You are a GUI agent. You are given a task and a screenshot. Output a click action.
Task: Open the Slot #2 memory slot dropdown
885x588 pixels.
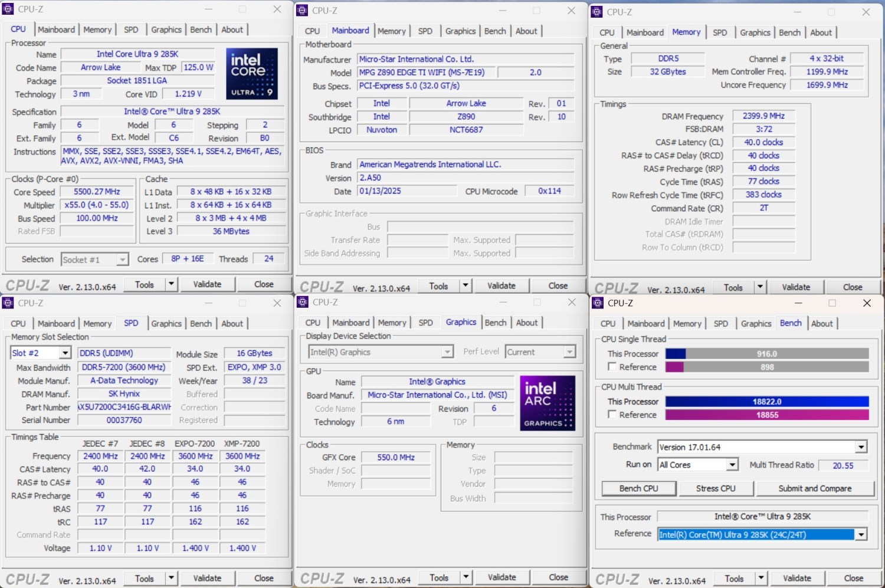pyautogui.click(x=65, y=353)
